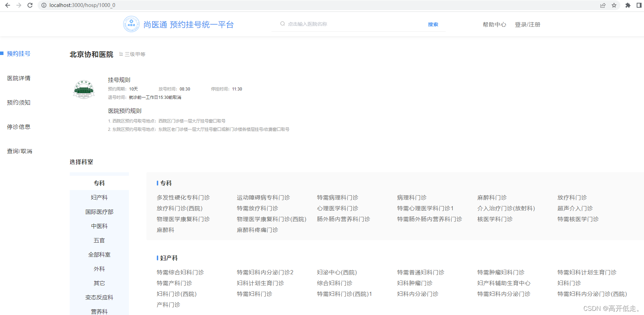Image resolution: width=644 pixels, height=315 pixels.
Task: Choose 其它 in department list
Action: click(99, 283)
